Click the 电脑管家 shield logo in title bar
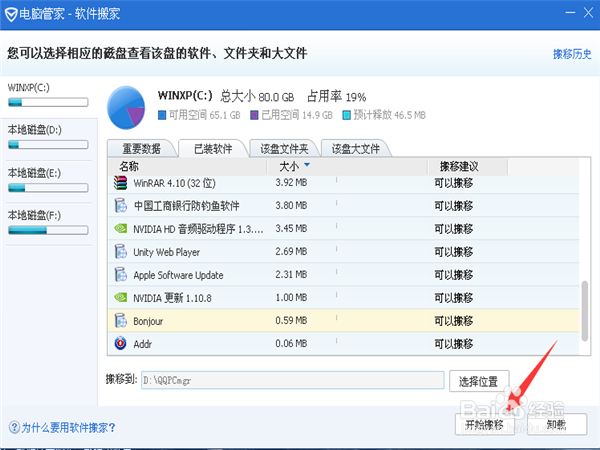The width and height of the screenshot is (600, 450). click(11, 15)
